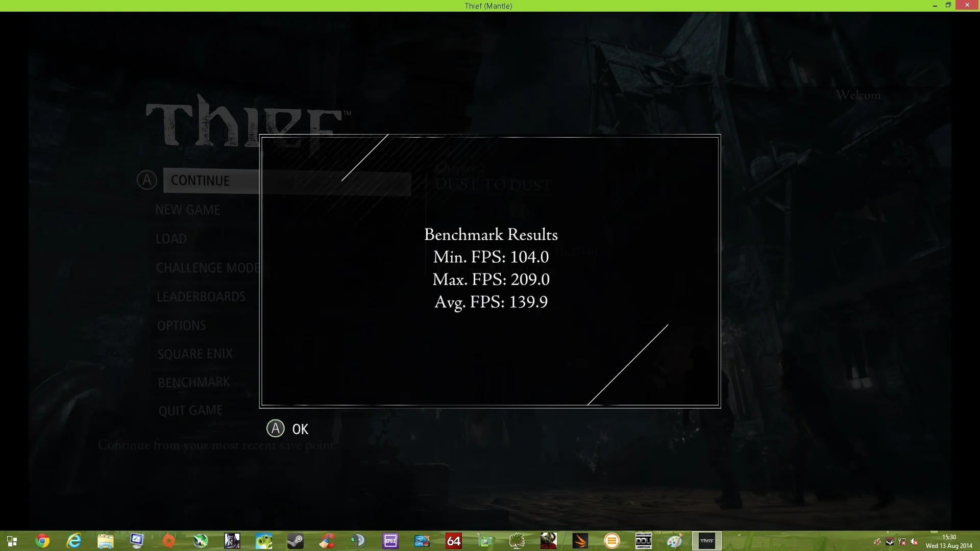
Task: Launch Plants vs Zombies from the taskbar
Action: click(264, 541)
